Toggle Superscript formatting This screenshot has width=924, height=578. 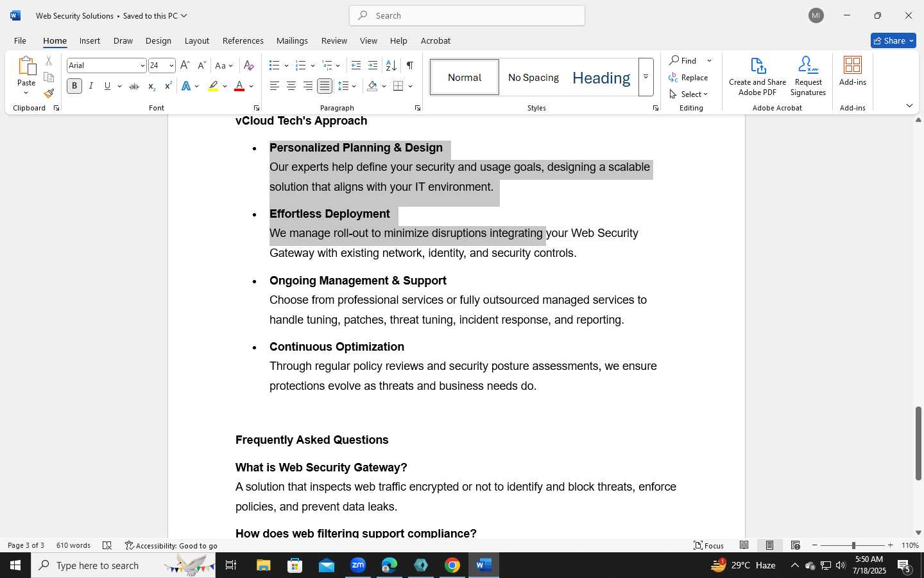pos(168,86)
